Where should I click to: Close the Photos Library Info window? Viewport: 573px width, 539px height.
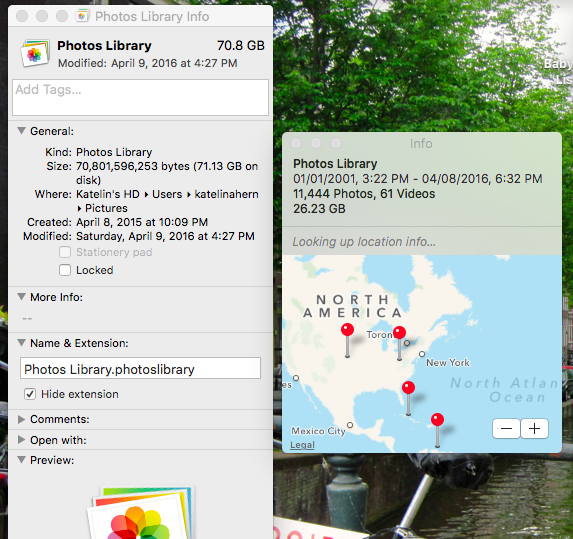22,16
